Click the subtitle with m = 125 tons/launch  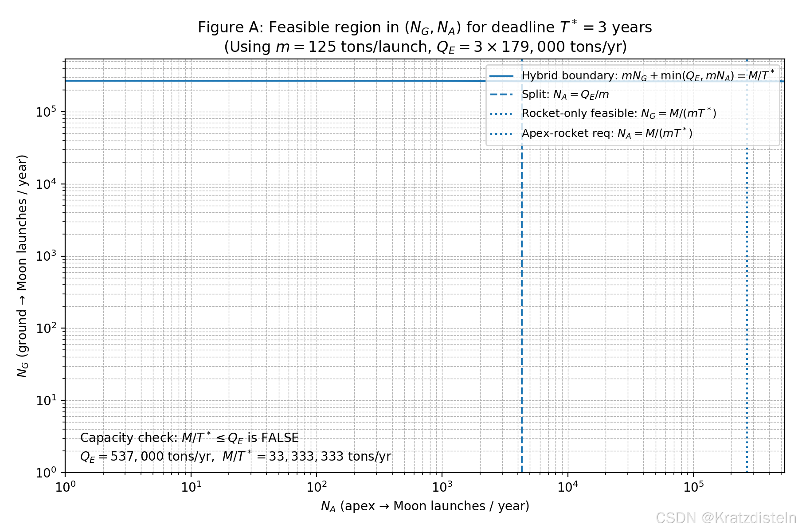point(425,47)
